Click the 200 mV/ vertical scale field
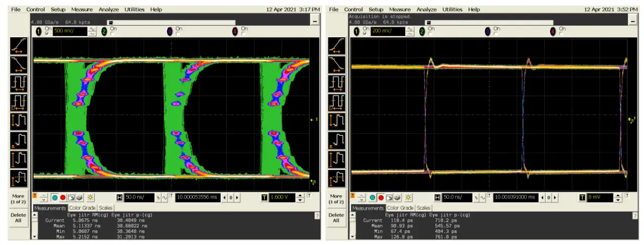The height and width of the screenshot is (245, 644). coord(388,31)
